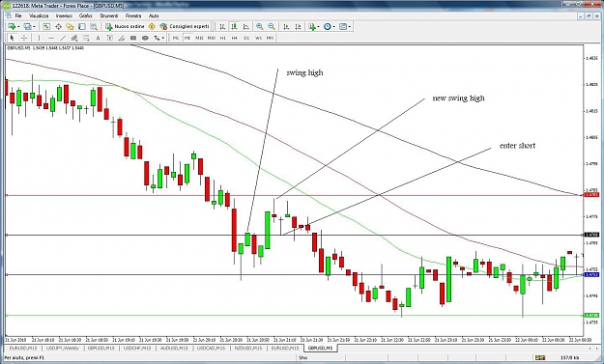Switch to the NZDUSD,M15 chart tab
Image resolution: width=604 pixels, height=364 pixels.
click(248, 348)
